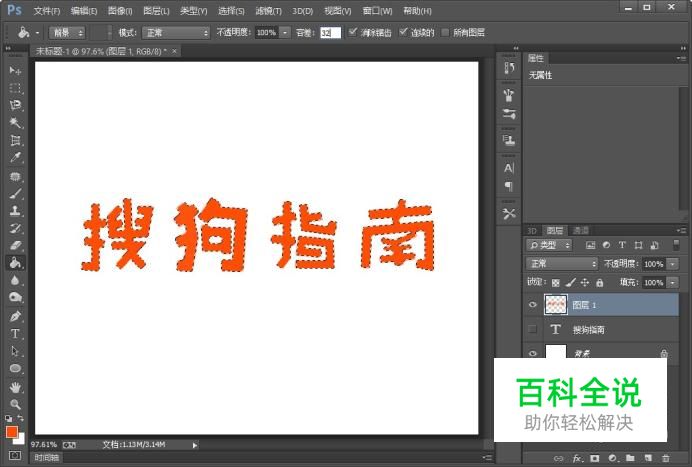
Task: Open the tool preset picker arrow
Action: tap(37, 33)
